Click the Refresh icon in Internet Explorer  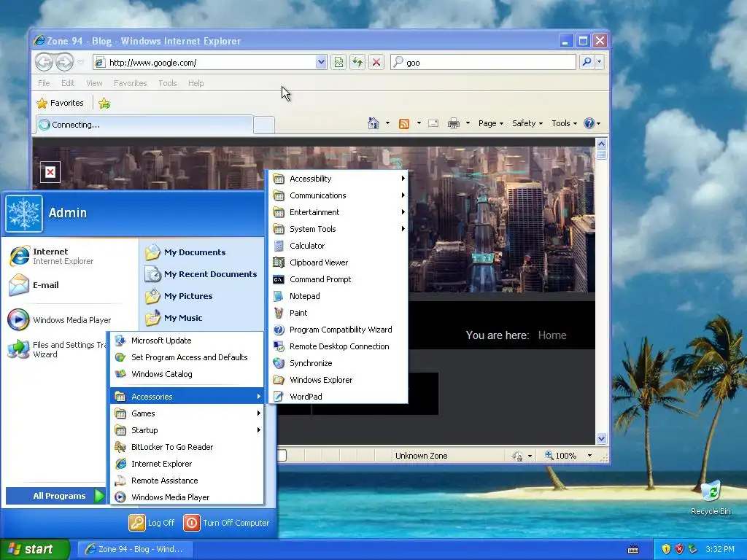357,63
